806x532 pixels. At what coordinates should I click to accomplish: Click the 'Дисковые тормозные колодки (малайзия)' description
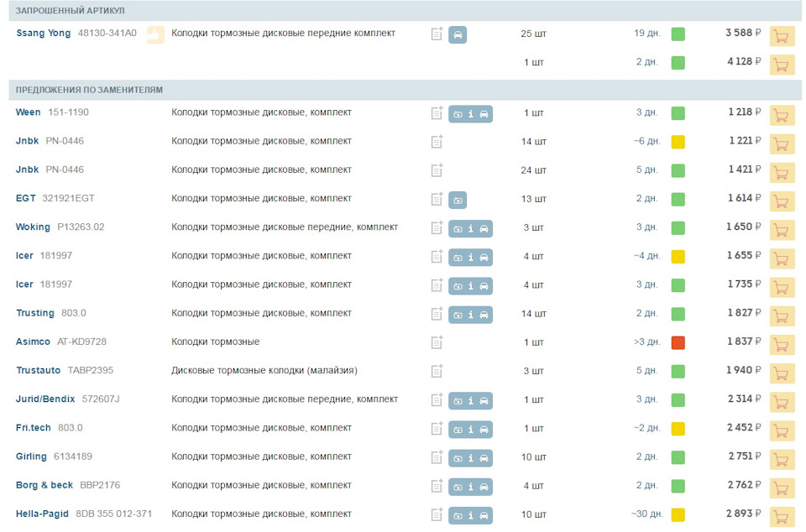point(264,371)
